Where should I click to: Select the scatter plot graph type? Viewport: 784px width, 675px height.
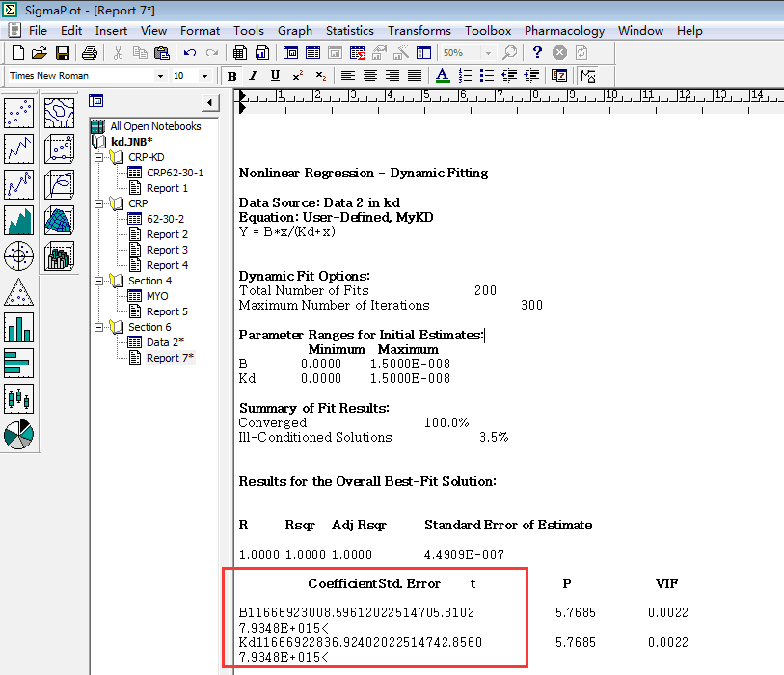(x=19, y=113)
